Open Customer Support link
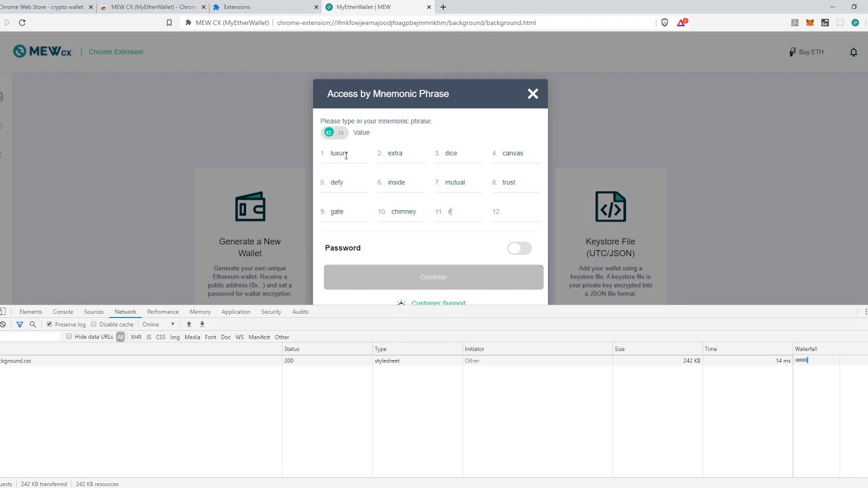This screenshot has width=868, height=488. 439,302
